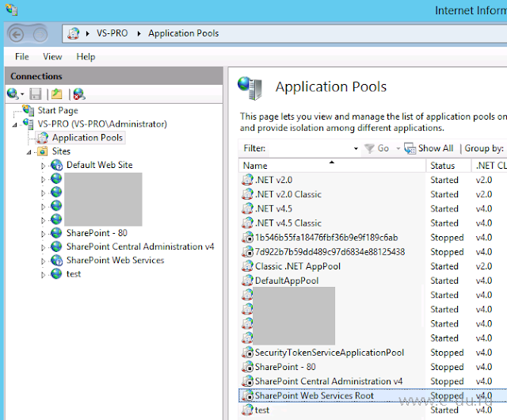Click the .NET CLR column header
The height and width of the screenshot is (420, 507).
coord(490,166)
